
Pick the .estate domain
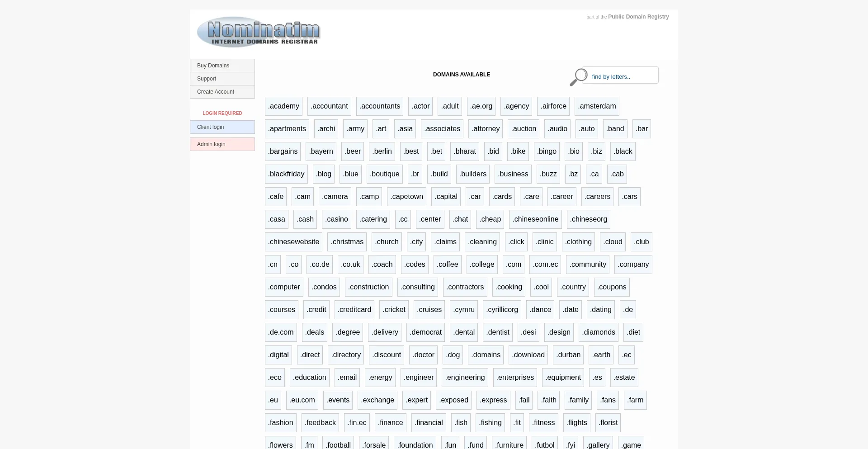[624, 378]
